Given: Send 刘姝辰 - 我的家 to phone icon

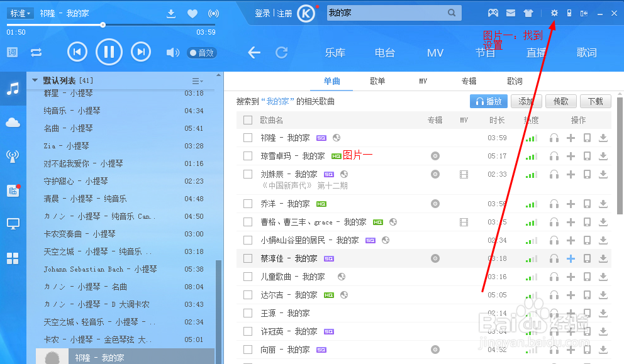Looking at the screenshot, I should click(587, 174).
